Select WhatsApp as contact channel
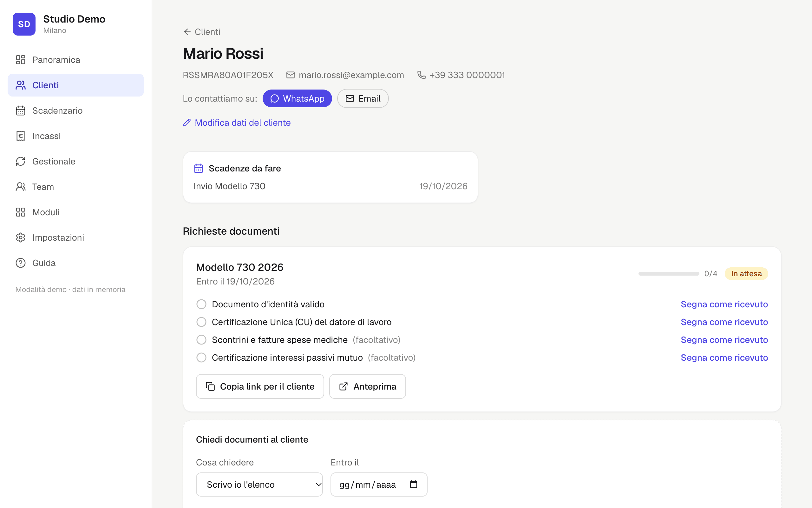This screenshot has width=812, height=508. 297,98
